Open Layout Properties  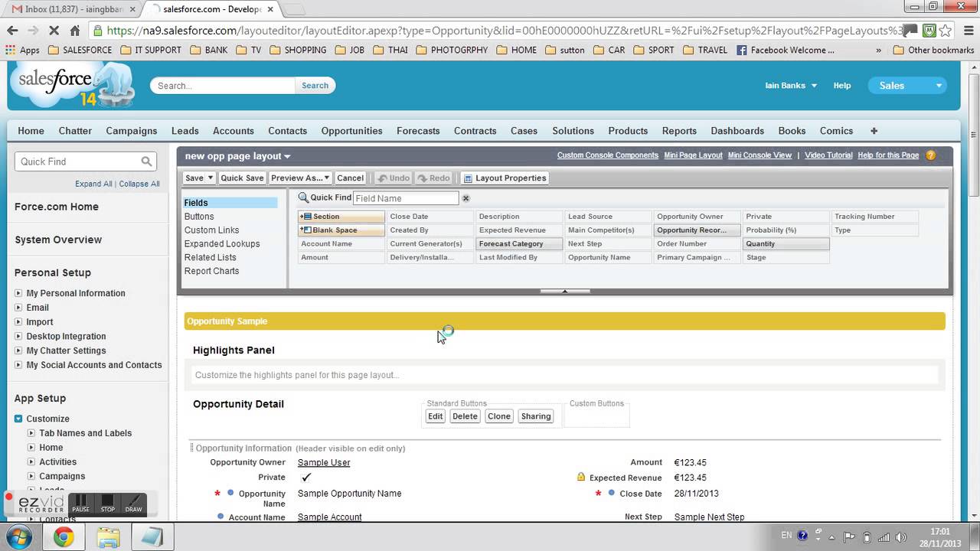[x=505, y=178]
